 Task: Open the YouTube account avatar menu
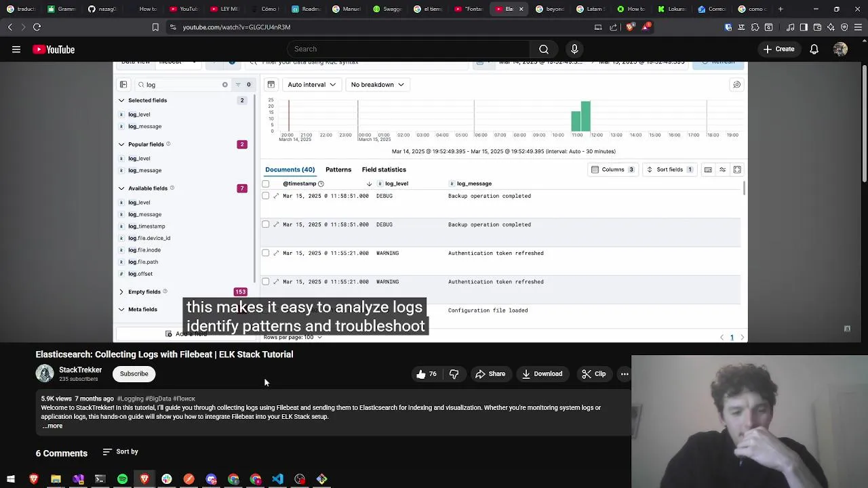pyautogui.click(x=840, y=49)
